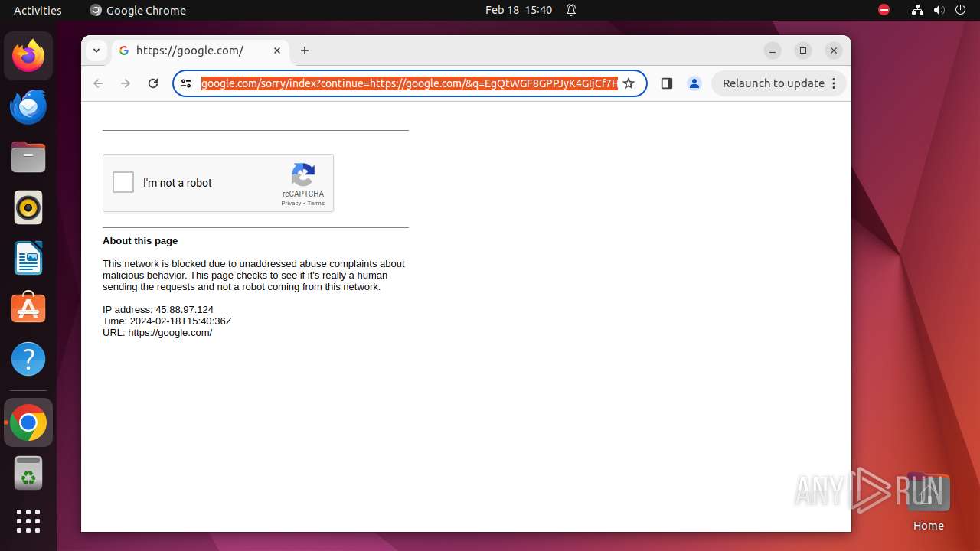Close the Chrome window
980x551 pixels.
pyautogui.click(x=834, y=51)
